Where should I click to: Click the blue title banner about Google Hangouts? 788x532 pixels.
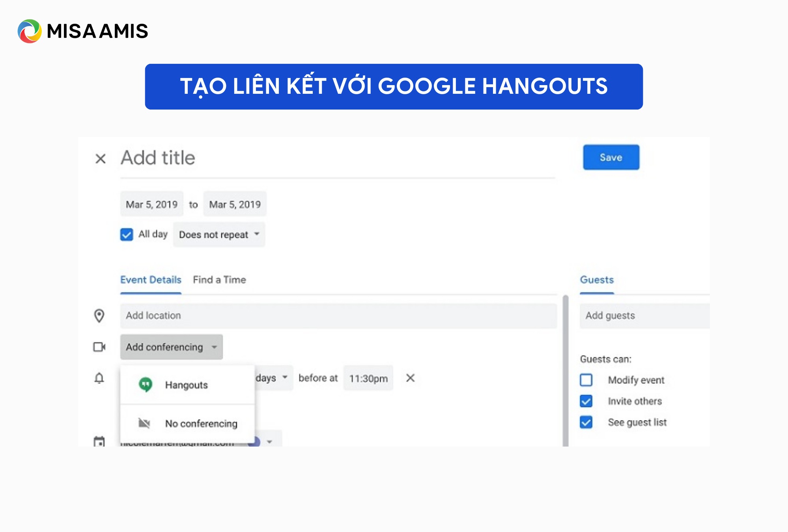394,87
